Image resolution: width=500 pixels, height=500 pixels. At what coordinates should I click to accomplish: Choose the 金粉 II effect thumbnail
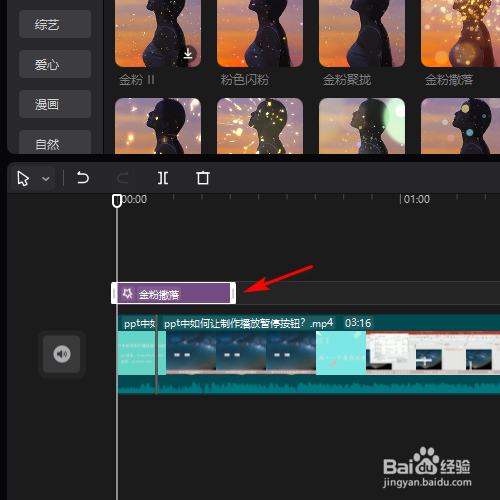point(158,33)
